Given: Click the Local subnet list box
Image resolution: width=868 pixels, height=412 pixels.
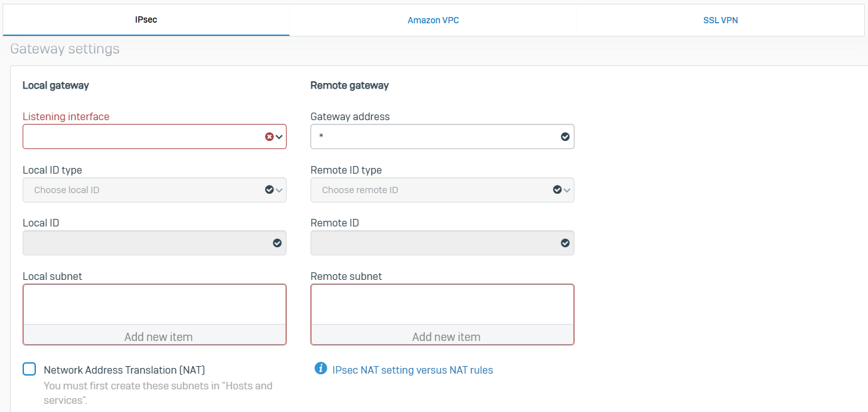Looking at the screenshot, I should click(155, 304).
